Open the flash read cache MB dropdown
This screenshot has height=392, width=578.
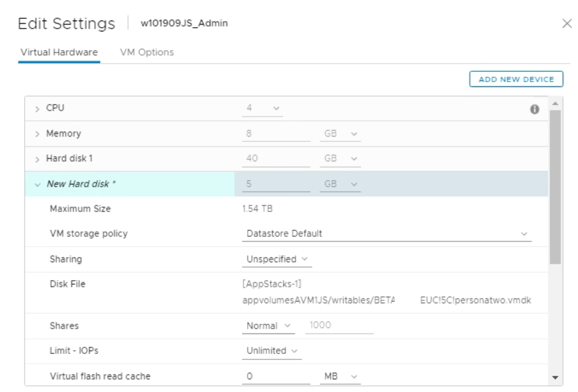[338, 376]
